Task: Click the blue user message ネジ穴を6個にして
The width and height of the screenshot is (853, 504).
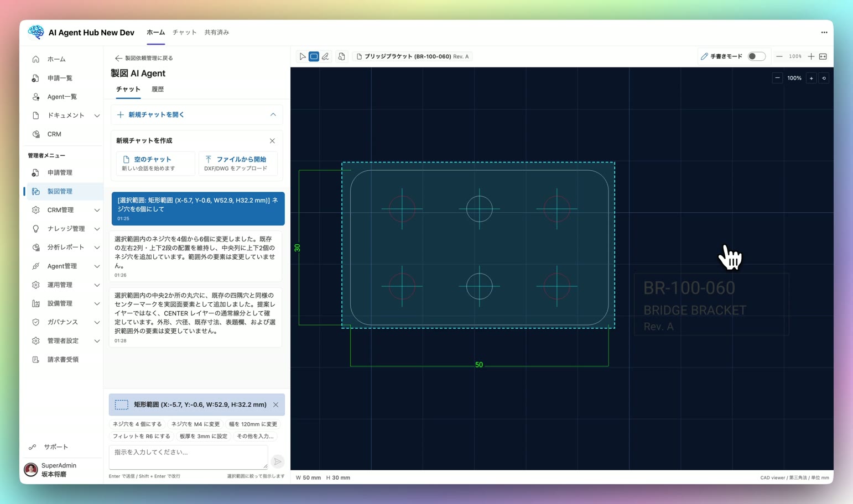Action: 198,208
